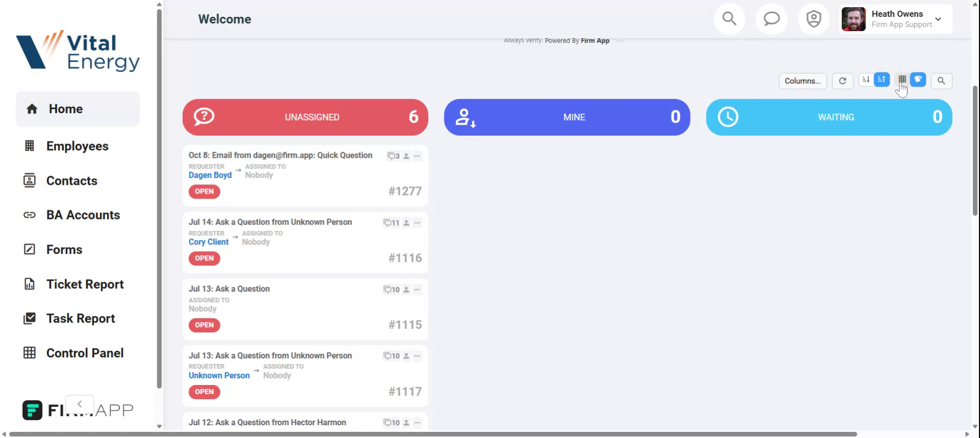This screenshot has height=438, width=980.
Task: Switch to ascending sort order
Action: point(881,80)
